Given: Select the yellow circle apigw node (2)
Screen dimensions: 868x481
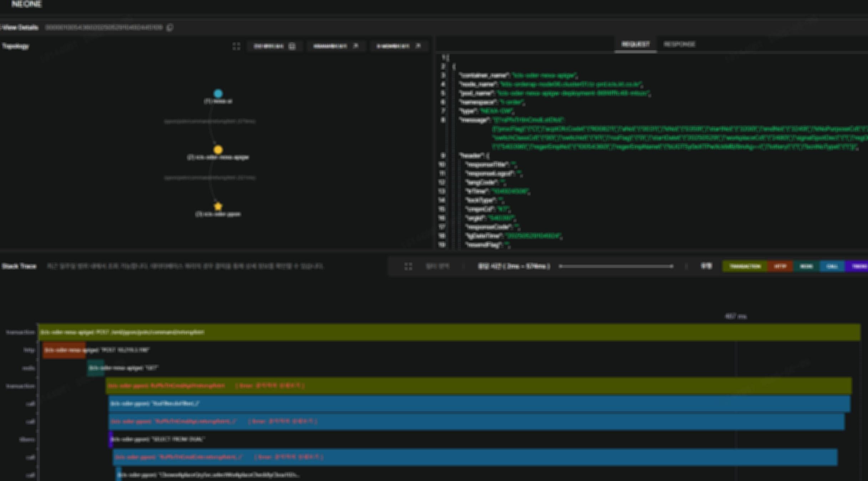Looking at the screenshot, I should 218,150.
